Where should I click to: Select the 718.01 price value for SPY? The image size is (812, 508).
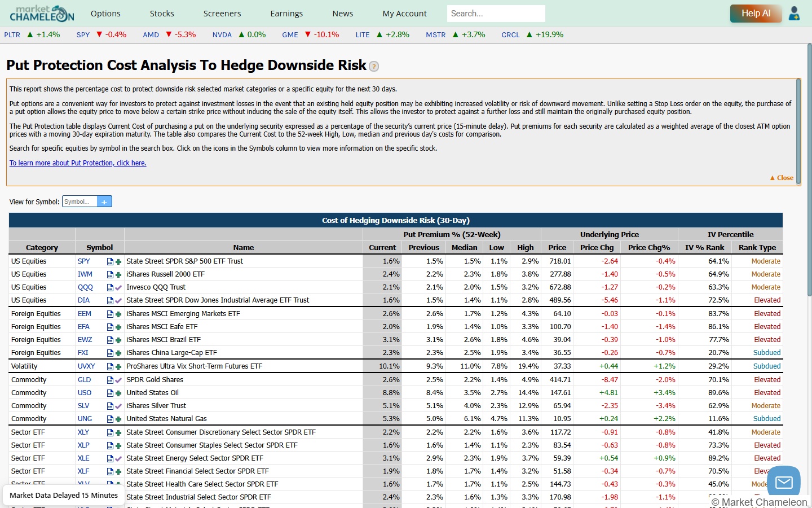click(x=560, y=262)
